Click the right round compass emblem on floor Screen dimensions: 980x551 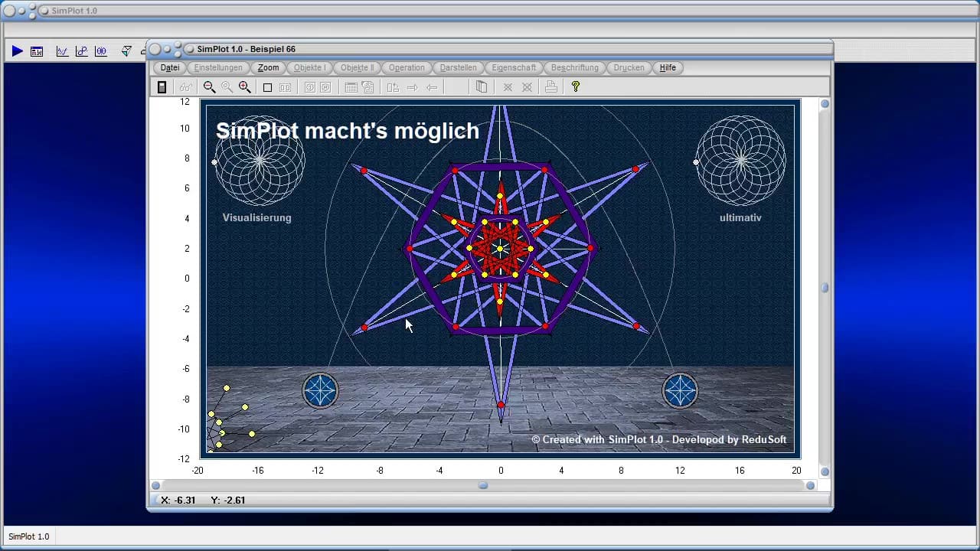click(x=680, y=390)
